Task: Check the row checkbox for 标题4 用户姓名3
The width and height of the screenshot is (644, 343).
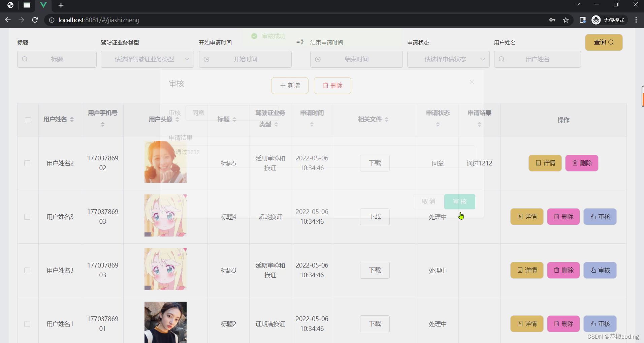Action: click(x=27, y=217)
